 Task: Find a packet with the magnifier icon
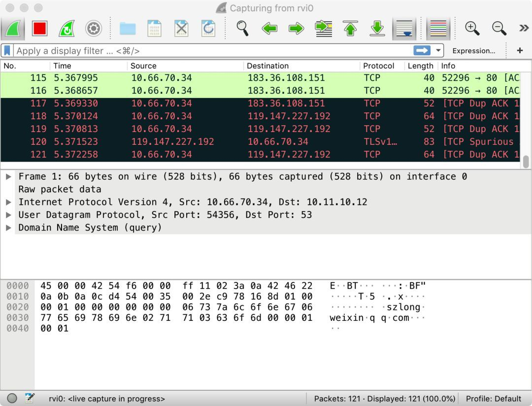point(242,29)
